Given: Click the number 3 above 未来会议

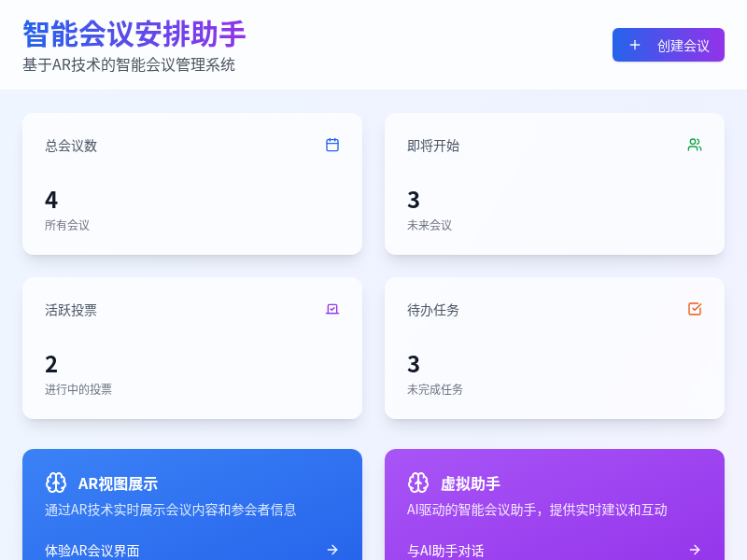Looking at the screenshot, I should 414,200.
